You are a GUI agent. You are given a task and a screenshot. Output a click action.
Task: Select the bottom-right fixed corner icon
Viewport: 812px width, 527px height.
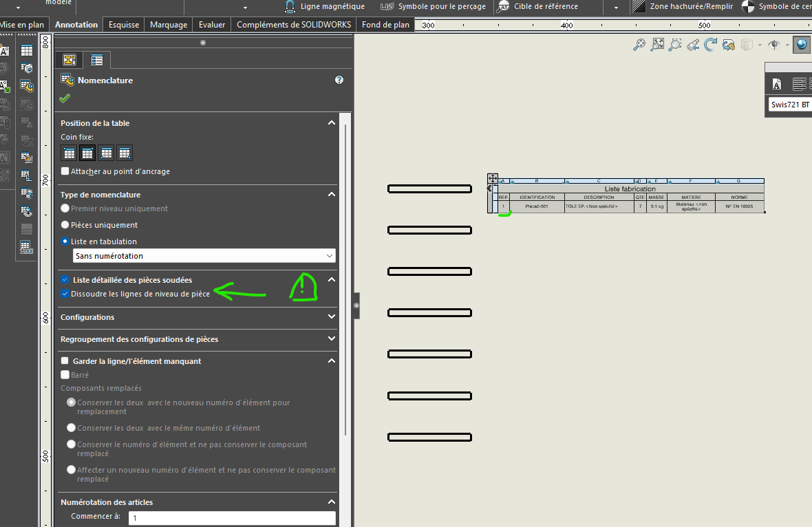[x=125, y=153]
